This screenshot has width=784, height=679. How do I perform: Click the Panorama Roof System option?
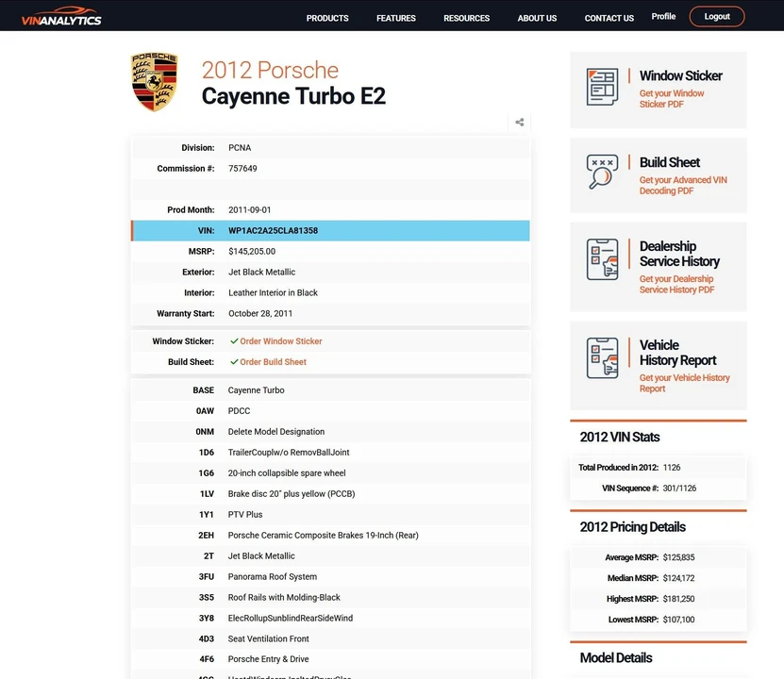coord(272,576)
